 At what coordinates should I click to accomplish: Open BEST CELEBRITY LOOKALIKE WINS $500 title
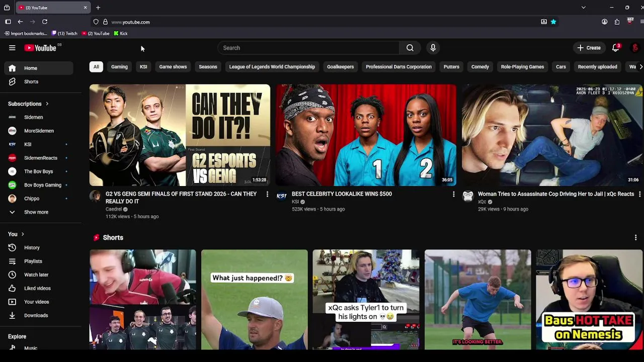click(x=342, y=194)
